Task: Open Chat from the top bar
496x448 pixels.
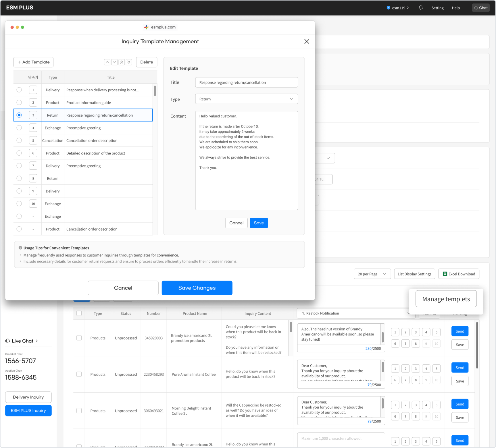Action: tap(480, 8)
